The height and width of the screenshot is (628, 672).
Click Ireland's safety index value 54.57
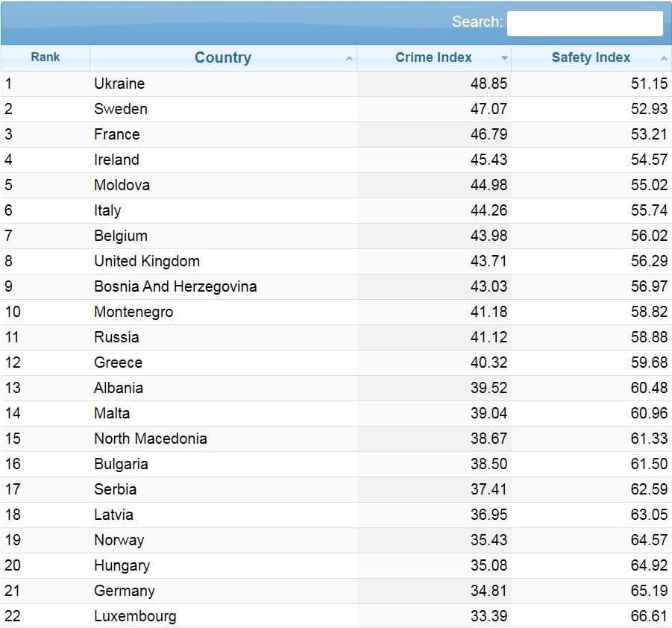(x=649, y=160)
